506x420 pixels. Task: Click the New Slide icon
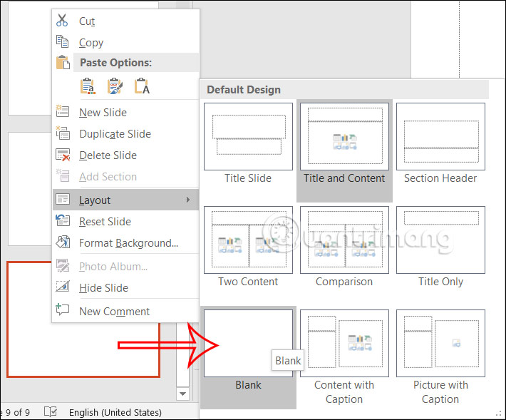pyautogui.click(x=62, y=111)
